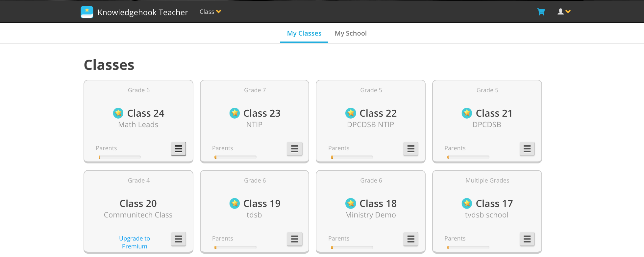Expand the Class dropdown in the navbar
644x257 pixels.
point(210,12)
